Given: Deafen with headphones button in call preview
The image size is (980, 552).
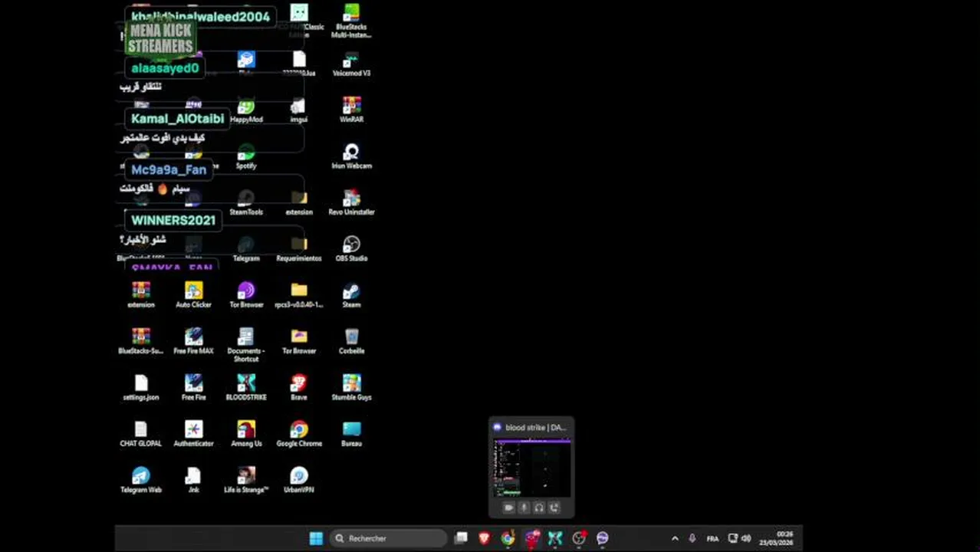Looking at the screenshot, I should (539, 508).
